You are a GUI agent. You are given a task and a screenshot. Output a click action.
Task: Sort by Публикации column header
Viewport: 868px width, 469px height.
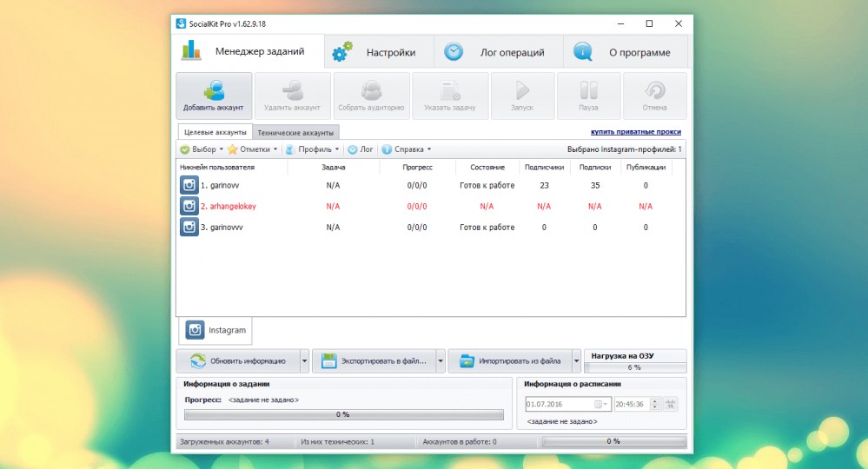click(x=646, y=167)
